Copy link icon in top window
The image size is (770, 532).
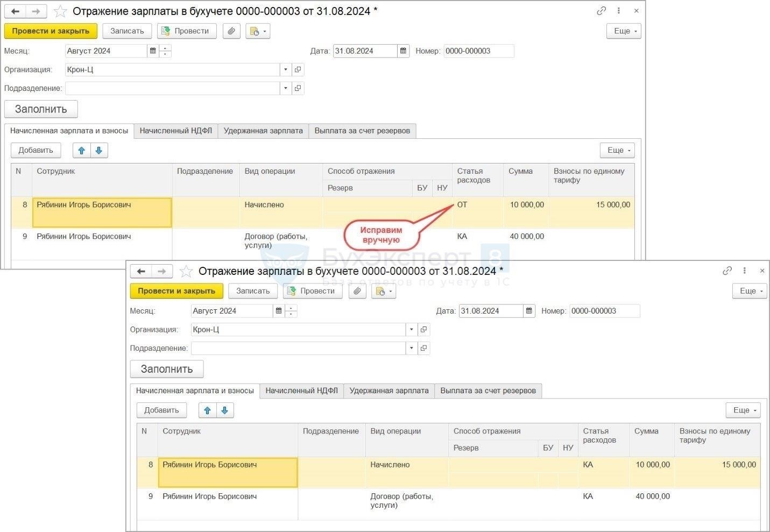click(601, 11)
